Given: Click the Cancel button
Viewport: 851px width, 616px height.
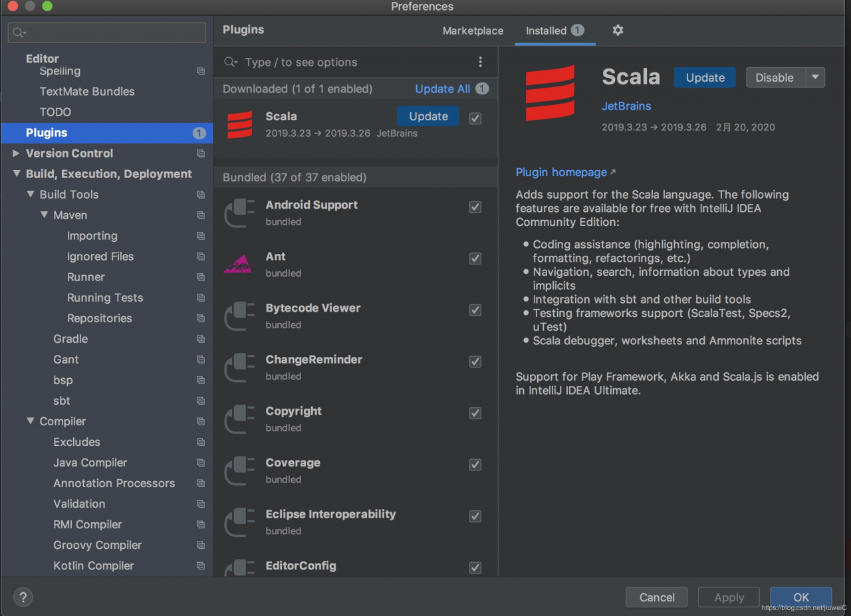Looking at the screenshot, I should tap(657, 597).
